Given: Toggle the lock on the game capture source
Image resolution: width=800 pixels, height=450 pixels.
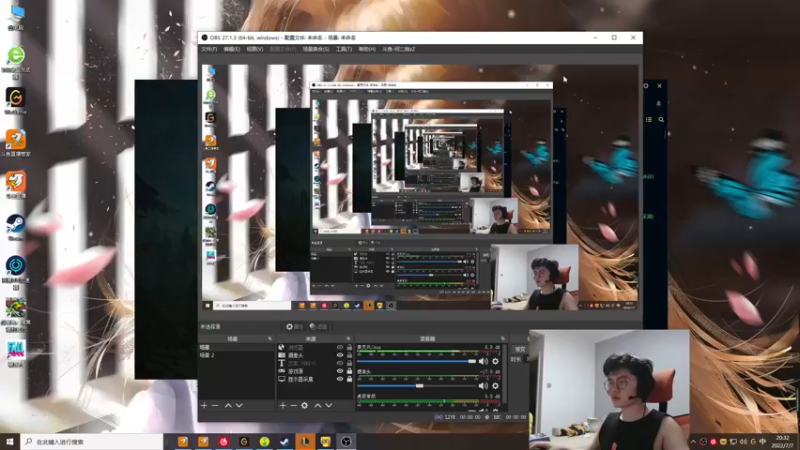Looking at the screenshot, I should (x=349, y=371).
